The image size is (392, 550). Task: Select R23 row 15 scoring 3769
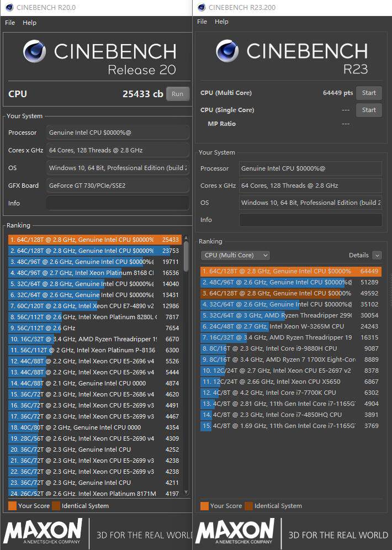(x=291, y=426)
